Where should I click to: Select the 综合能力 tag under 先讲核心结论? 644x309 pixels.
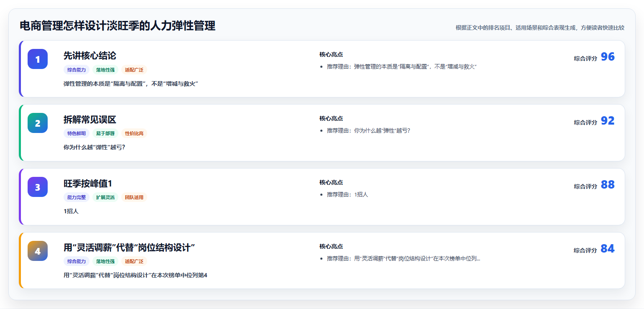pyautogui.click(x=77, y=70)
